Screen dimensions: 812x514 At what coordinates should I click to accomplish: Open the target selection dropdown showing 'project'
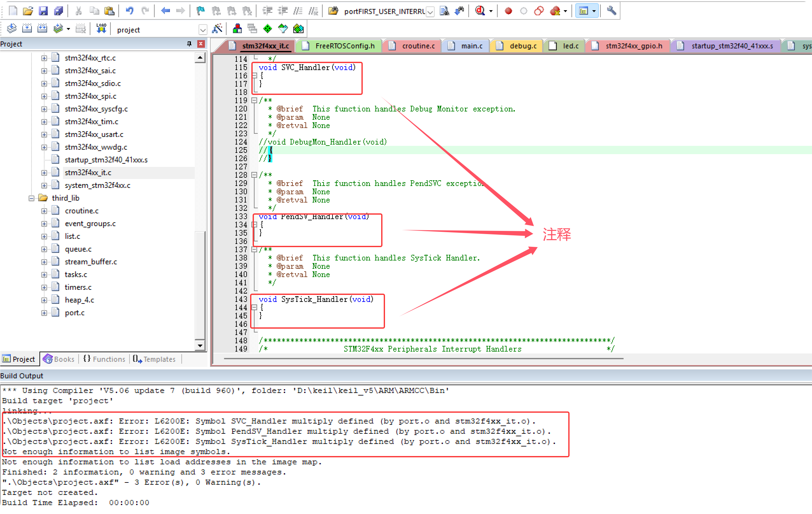click(203, 30)
